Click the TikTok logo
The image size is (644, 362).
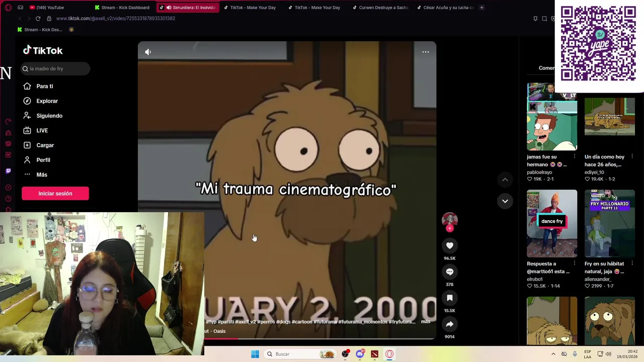(x=43, y=50)
